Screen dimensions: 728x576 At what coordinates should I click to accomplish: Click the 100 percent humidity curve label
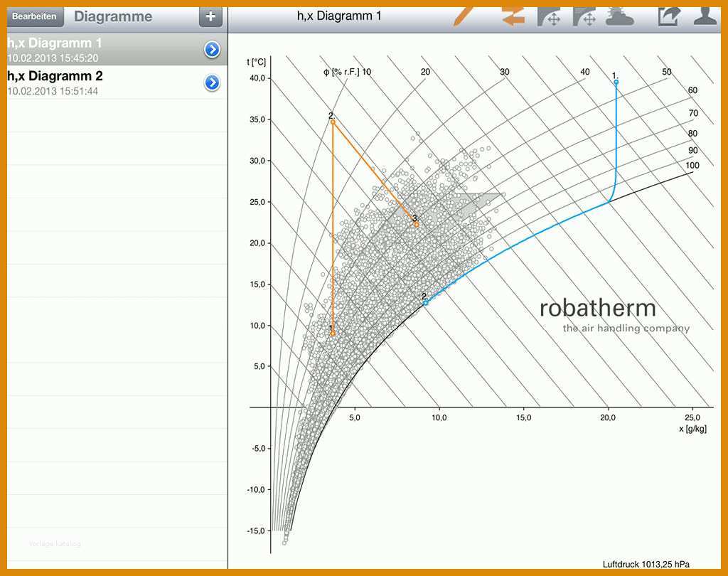692,166
